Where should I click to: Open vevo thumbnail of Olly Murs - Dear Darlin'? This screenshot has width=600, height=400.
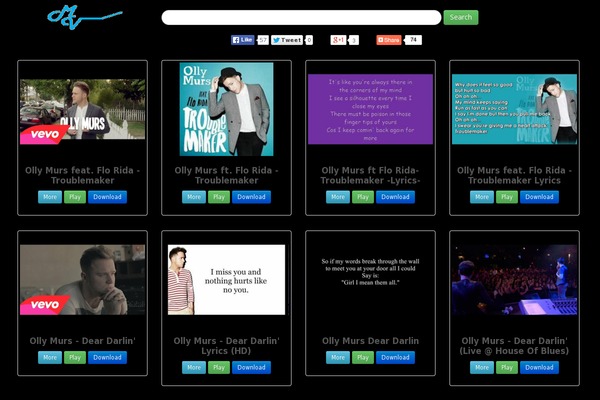point(82,279)
